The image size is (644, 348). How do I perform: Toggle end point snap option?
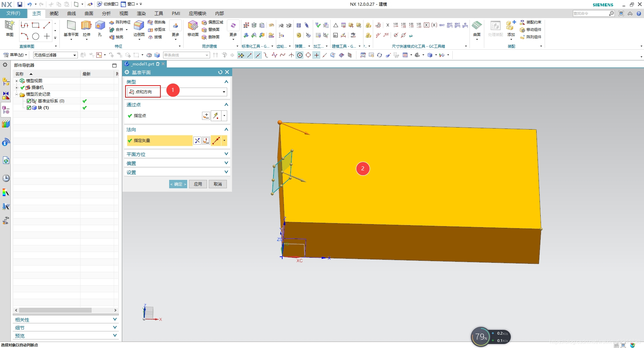pyautogui.click(x=249, y=55)
